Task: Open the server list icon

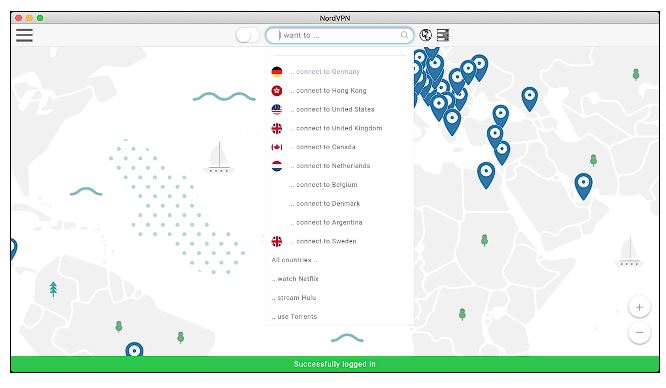Action: pyautogui.click(x=443, y=35)
